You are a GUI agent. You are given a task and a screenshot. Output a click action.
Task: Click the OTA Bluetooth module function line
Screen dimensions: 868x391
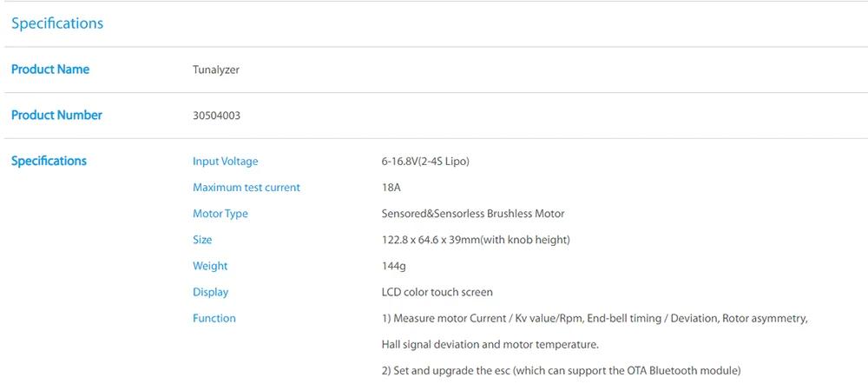pos(561,370)
